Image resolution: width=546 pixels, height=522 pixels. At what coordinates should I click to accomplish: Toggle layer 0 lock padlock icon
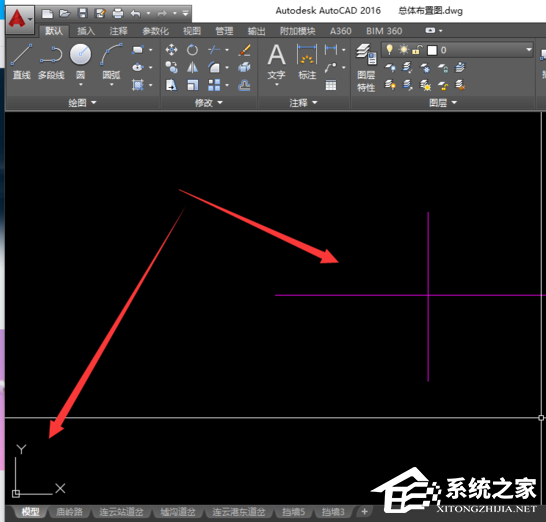(x=417, y=50)
